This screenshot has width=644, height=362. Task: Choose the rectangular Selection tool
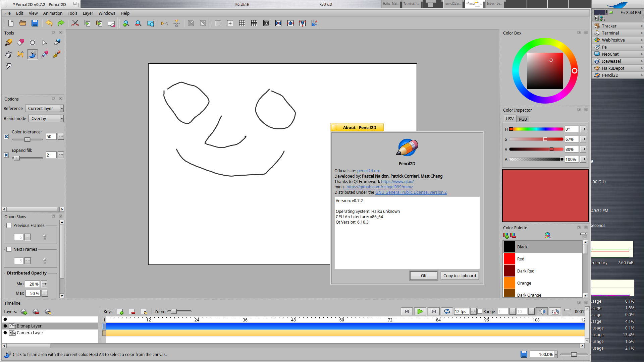click(33, 42)
